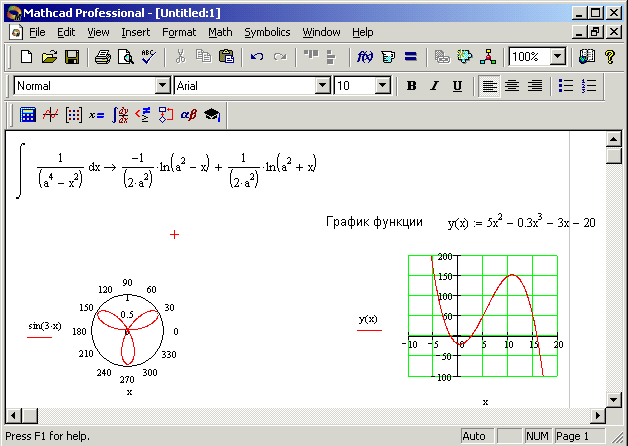Toggle Italic formatting
Screen dimensions: 628x446
tap(434, 86)
